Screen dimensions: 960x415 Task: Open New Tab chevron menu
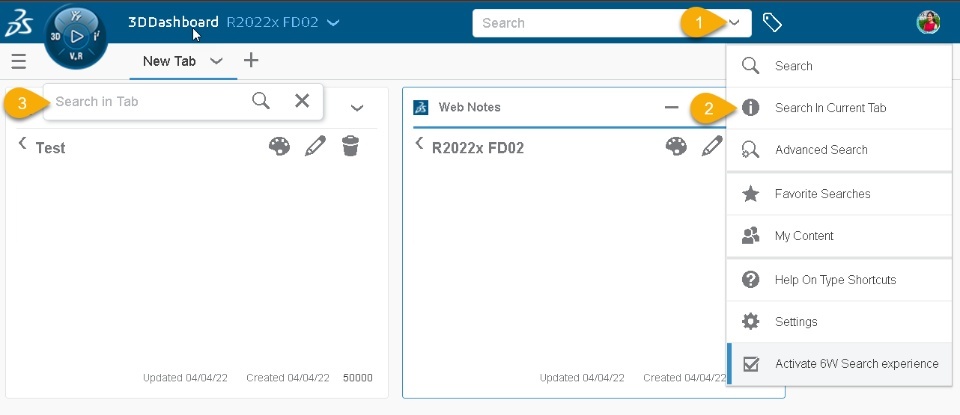pos(216,61)
